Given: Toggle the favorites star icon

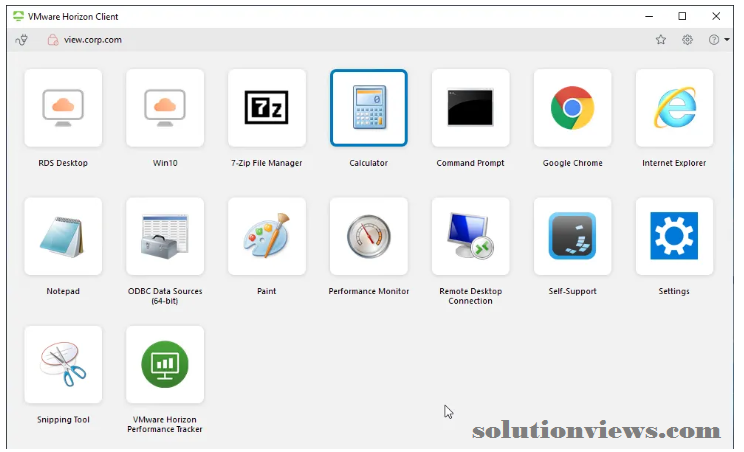Looking at the screenshot, I should [661, 40].
